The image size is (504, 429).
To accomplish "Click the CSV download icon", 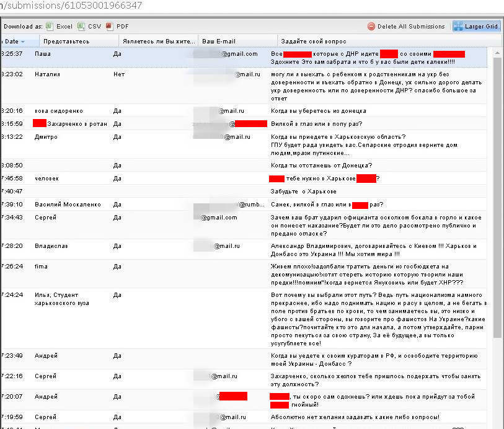I will point(81,27).
